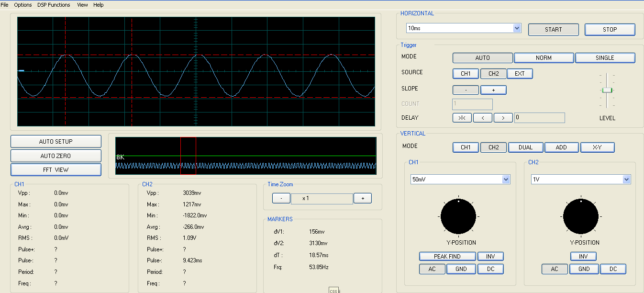Image resolution: width=644 pixels, height=293 pixels.
Task: Click the markers dT value 18.57ms
Action: [319, 255]
